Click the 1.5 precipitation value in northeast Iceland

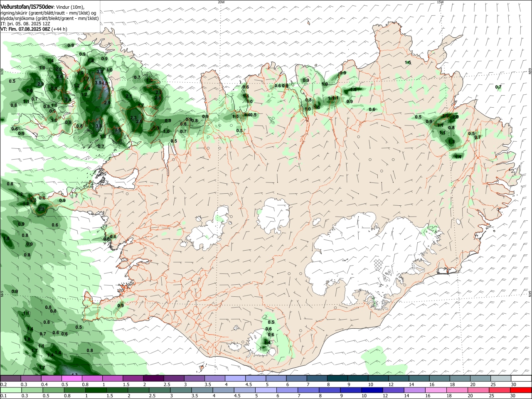[408, 63]
